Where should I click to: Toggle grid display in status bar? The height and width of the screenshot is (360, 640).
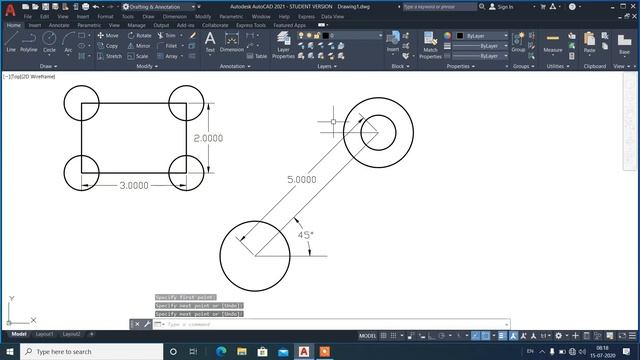click(x=383, y=336)
